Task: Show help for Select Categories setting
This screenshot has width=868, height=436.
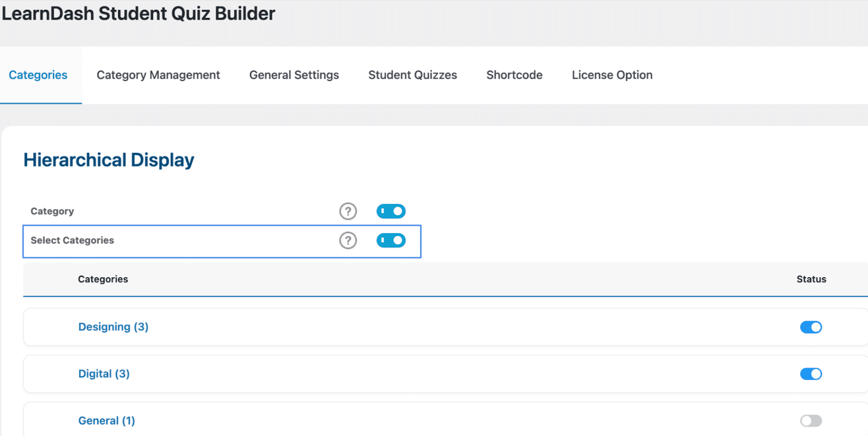Action: click(348, 240)
